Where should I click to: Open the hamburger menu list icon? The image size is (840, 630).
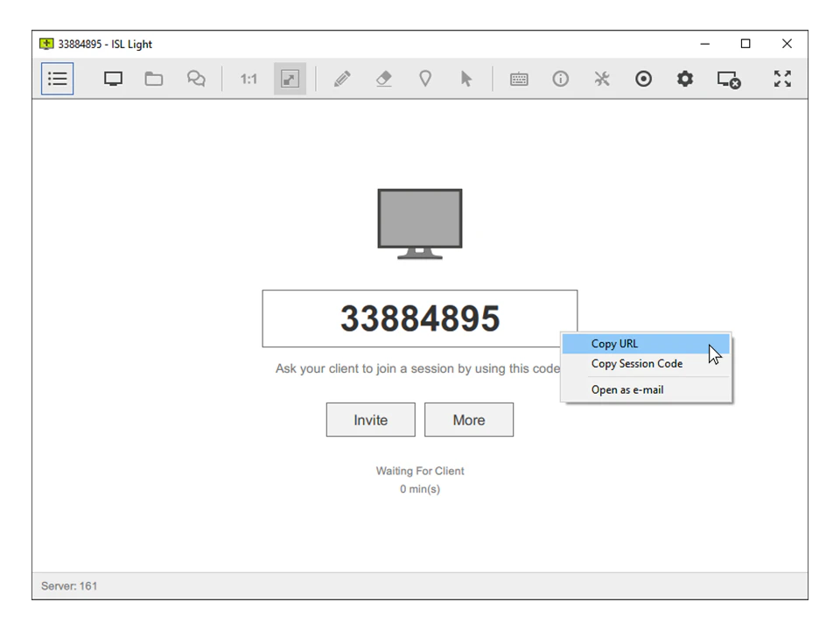coord(57,79)
